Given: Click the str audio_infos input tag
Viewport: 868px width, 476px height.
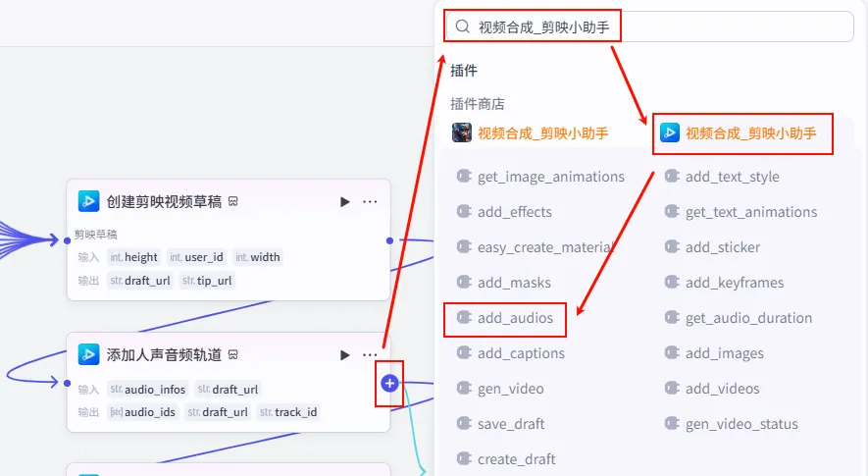Looking at the screenshot, I should tap(148, 389).
